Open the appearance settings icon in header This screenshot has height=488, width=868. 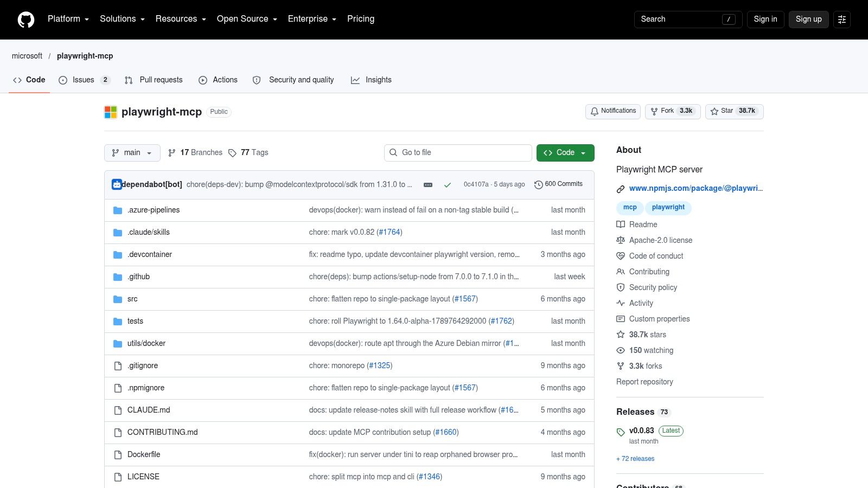click(842, 20)
